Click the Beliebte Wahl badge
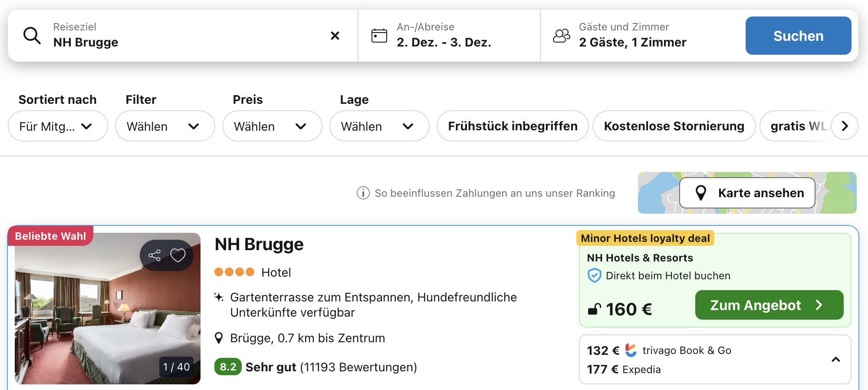Screen dimensions: 868x390 50,236
